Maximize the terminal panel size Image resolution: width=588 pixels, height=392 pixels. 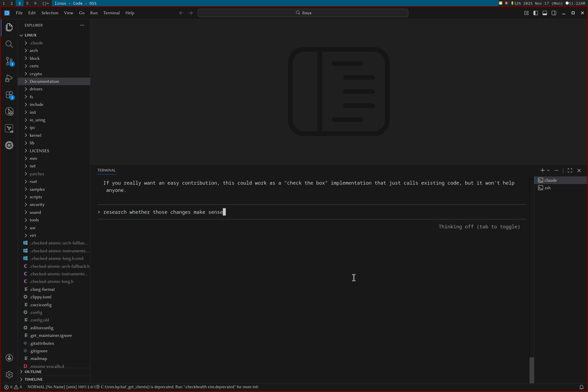(570, 170)
